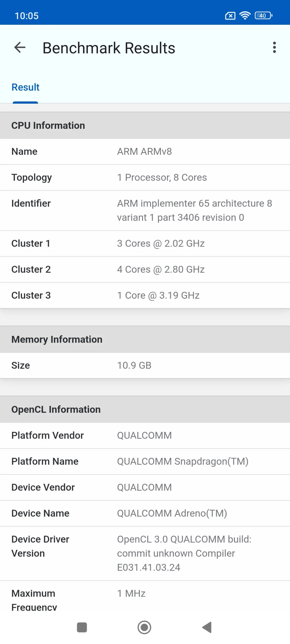Screen dimensions: 290x644
Task: Tap the Topology row showing 8 Cores
Action: pyautogui.click(x=145, y=178)
